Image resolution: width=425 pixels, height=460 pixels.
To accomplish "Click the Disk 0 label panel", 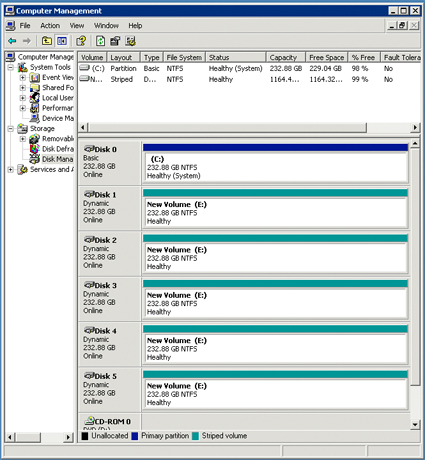I will point(109,163).
